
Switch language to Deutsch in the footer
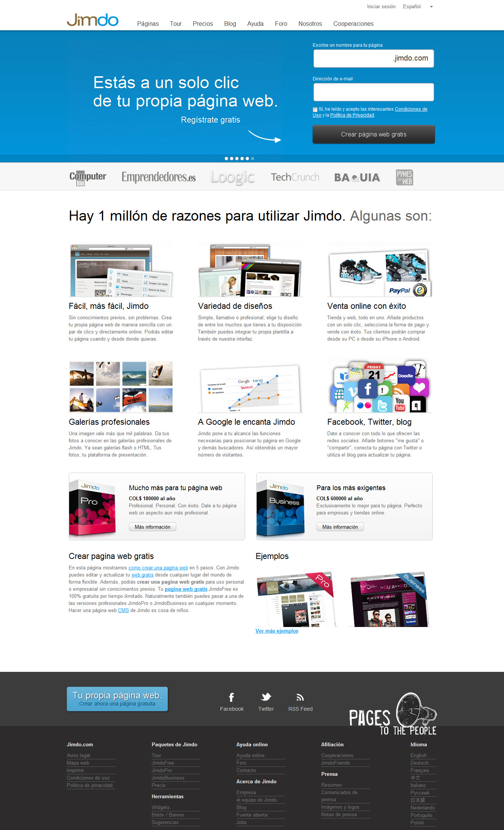[420, 763]
